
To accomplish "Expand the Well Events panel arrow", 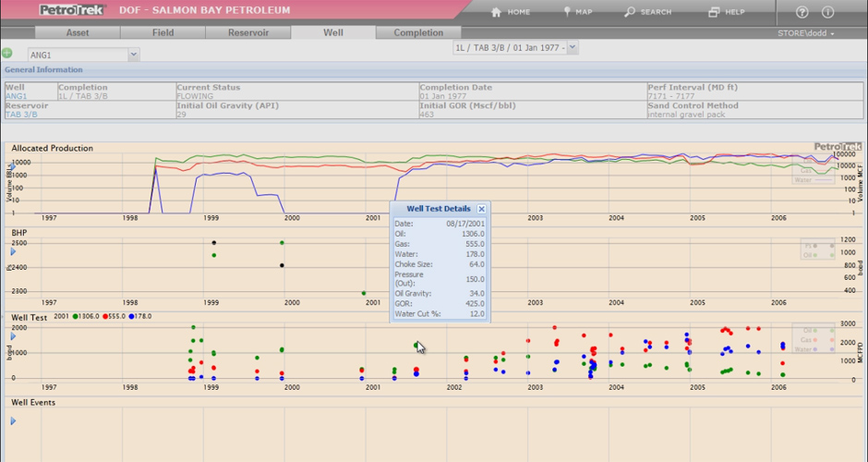I will pyautogui.click(x=13, y=421).
